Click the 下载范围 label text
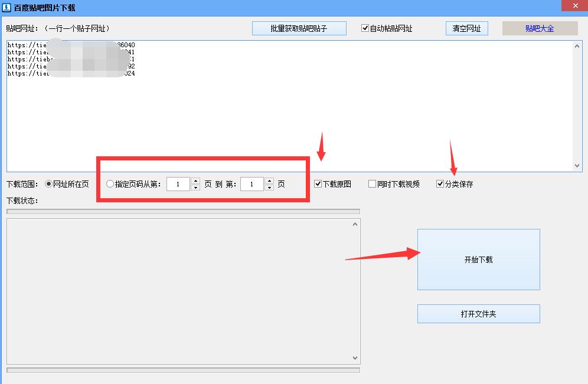The image size is (588, 384). [22, 184]
